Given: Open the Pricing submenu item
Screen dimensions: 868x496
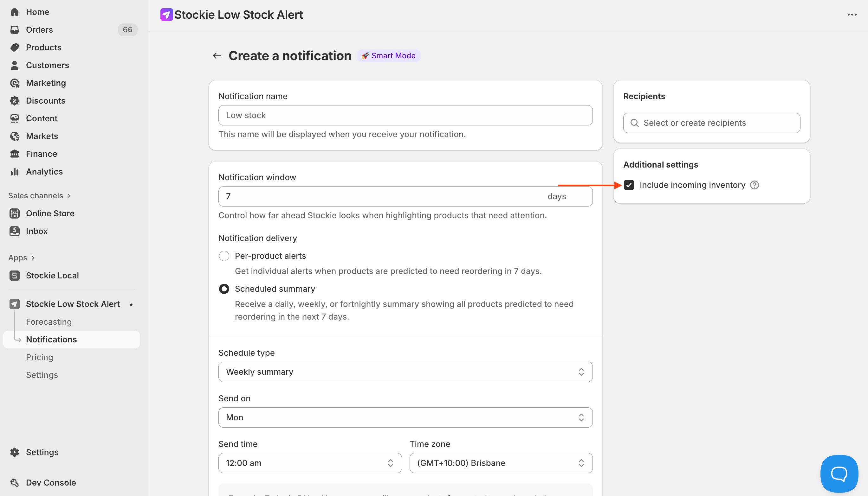Looking at the screenshot, I should pyautogui.click(x=40, y=357).
